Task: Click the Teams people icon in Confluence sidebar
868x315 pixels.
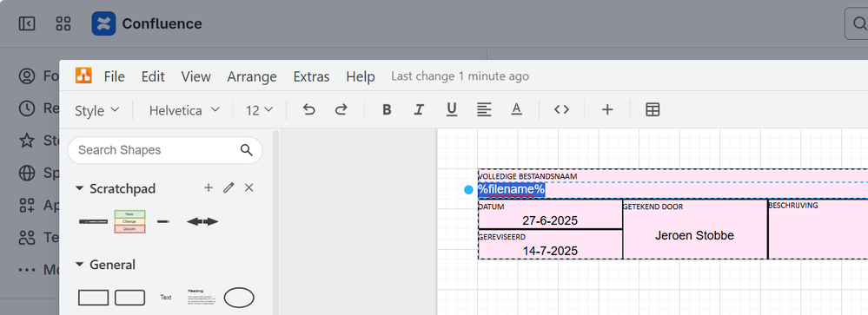Action: pyautogui.click(x=27, y=238)
